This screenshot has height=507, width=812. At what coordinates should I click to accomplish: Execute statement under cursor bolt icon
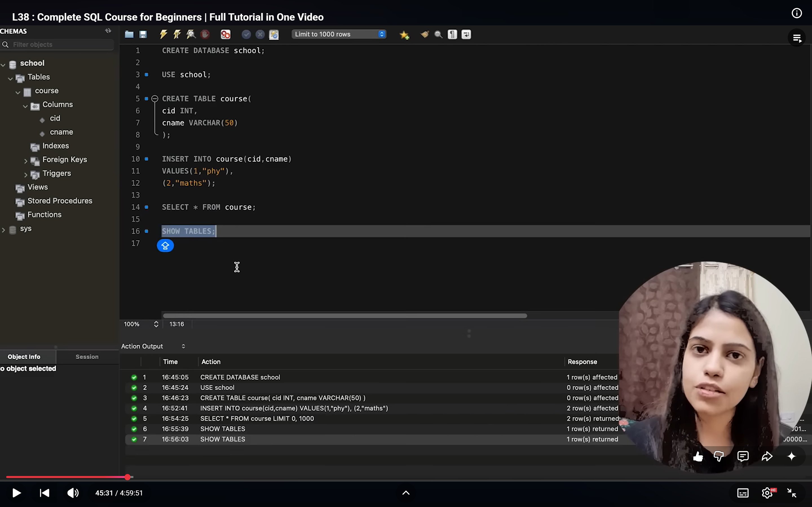point(177,34)
